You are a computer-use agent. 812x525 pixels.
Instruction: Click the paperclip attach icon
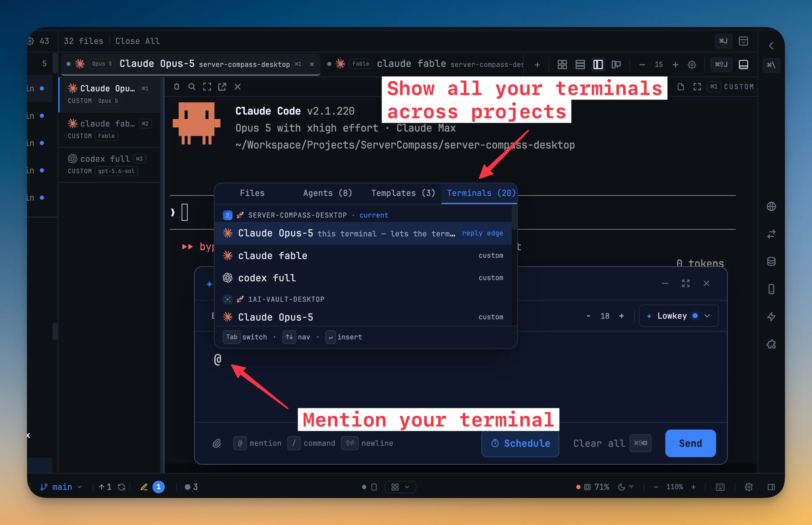click(x=217, y=443)
